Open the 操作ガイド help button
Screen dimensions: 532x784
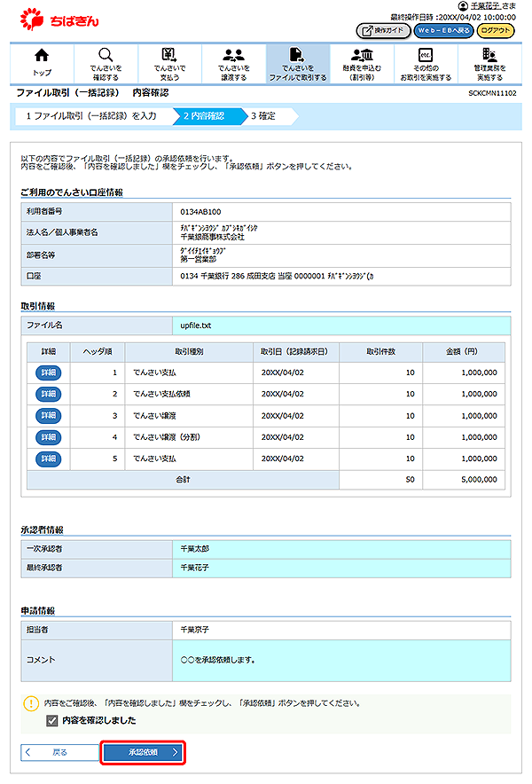(384, 30)
